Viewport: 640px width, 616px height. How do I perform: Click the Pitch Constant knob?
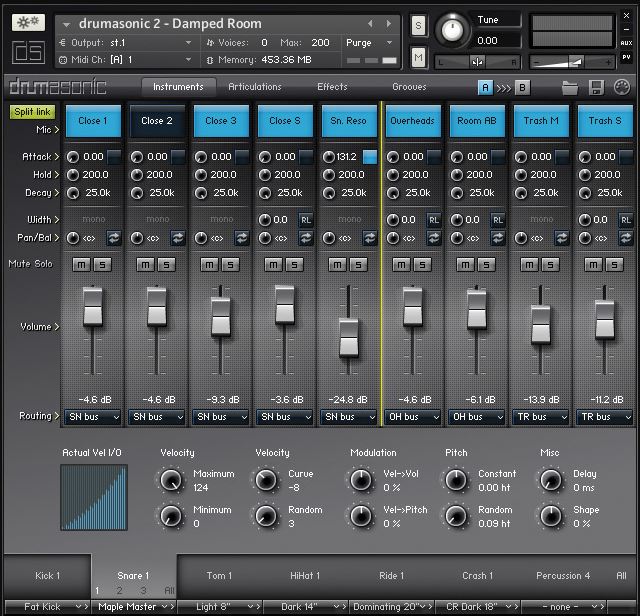tap(456, 480)
